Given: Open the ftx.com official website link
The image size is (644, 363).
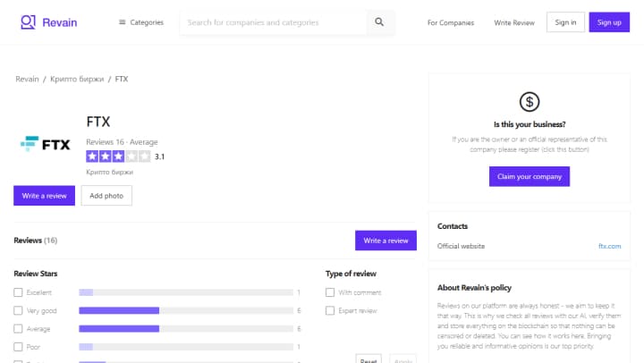Looking at the screenshot, I should (609, 246).
